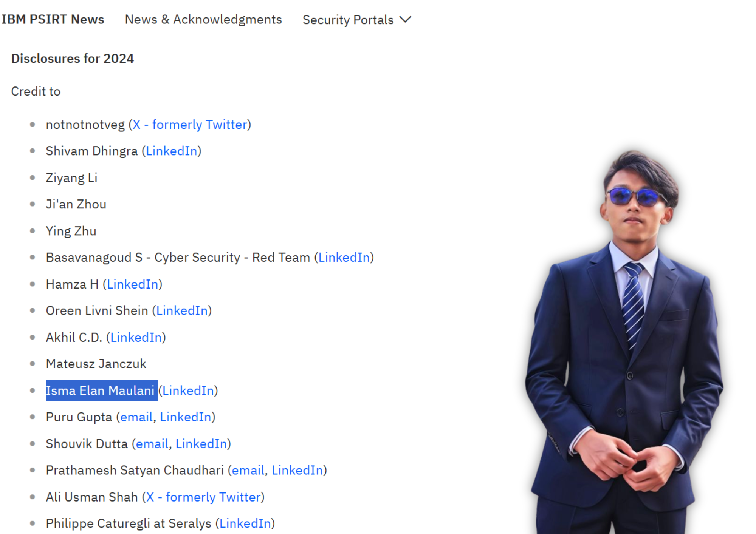
Task: Click the name Hamza H
Action: [x=72, y=284]
